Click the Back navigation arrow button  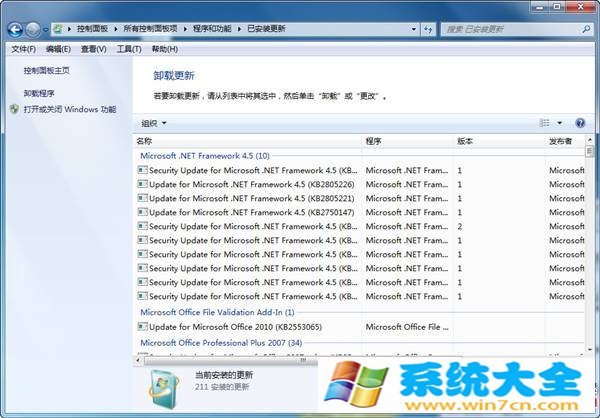click(x=15, y=29)
